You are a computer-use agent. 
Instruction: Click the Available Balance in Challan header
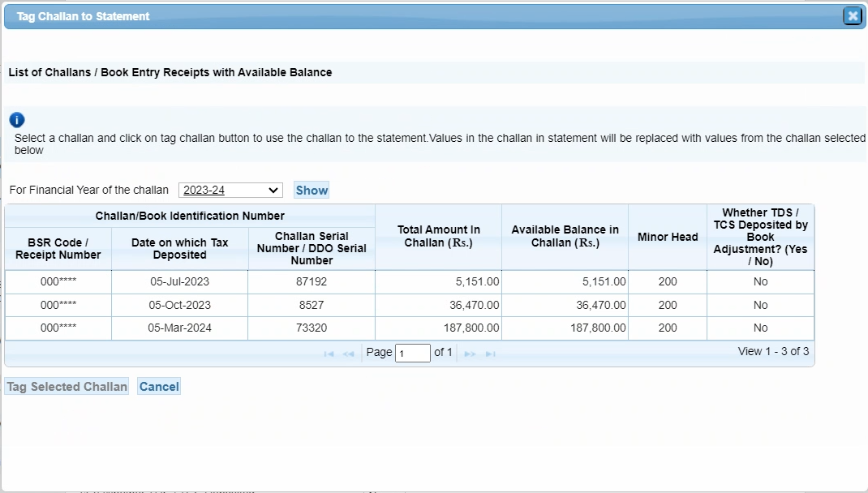(x=565, y=237)
